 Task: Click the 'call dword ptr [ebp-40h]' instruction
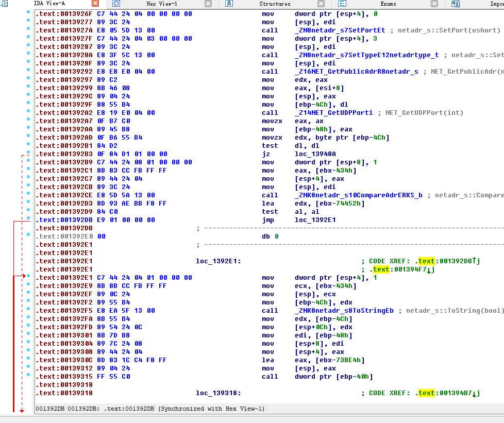[x=317, y=377]
